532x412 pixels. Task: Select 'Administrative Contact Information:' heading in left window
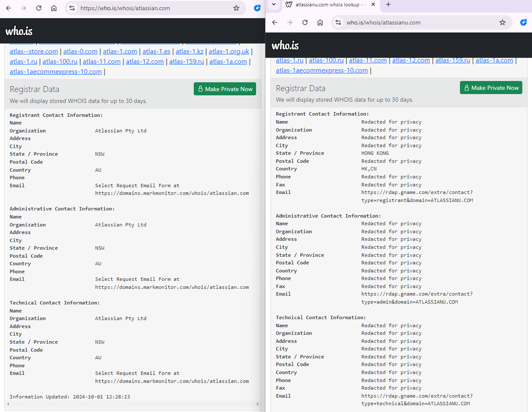[62, 209]
